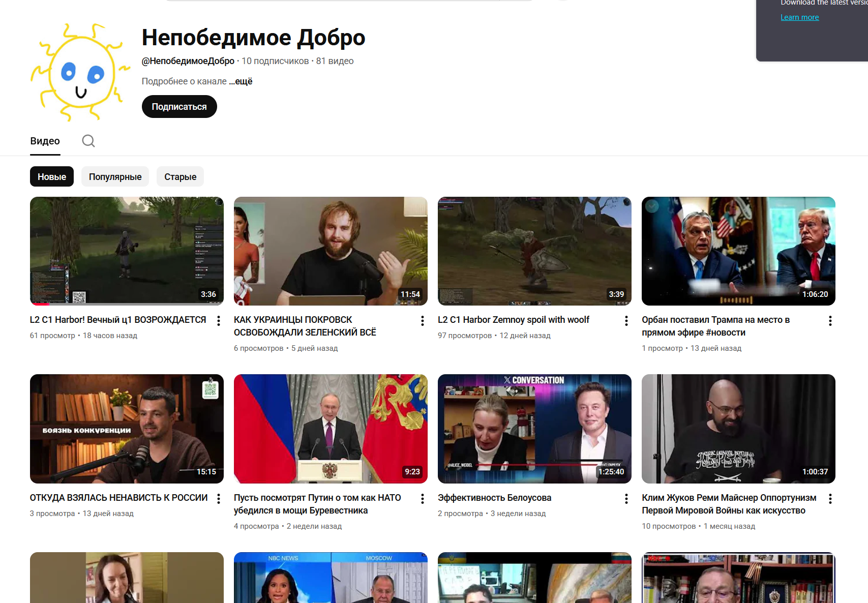Open options menu for L2 C1 Harbor! Вечный ц1 video

[219, 321]
